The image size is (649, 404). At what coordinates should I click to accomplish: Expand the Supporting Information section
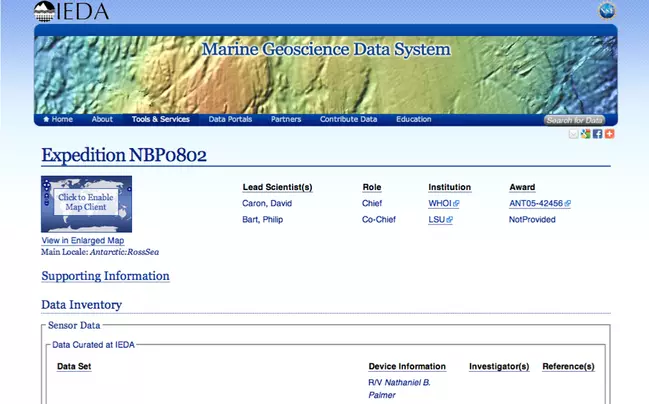tap(105, 276)
